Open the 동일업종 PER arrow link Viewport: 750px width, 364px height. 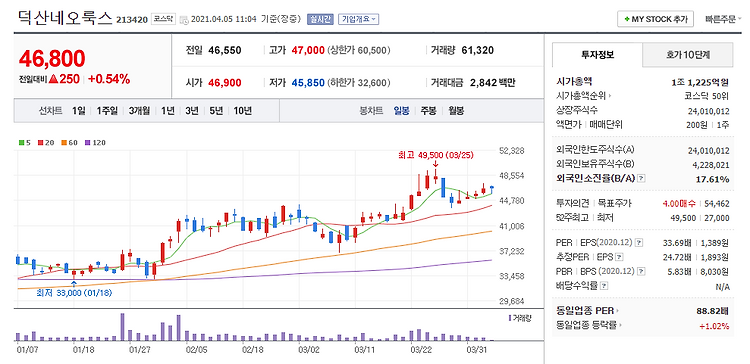(x=587, y=311)
